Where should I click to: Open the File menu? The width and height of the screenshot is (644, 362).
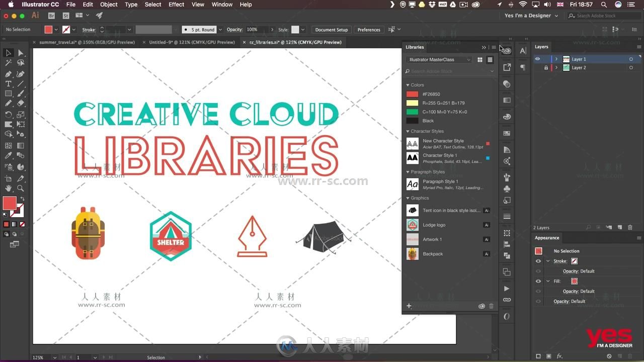point(71,5)
